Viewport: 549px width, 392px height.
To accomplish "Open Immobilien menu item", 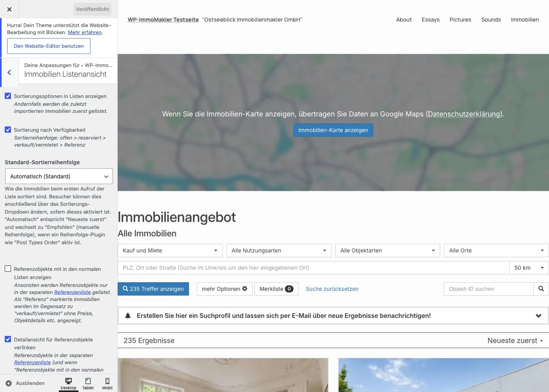I will tap(525, 20).
